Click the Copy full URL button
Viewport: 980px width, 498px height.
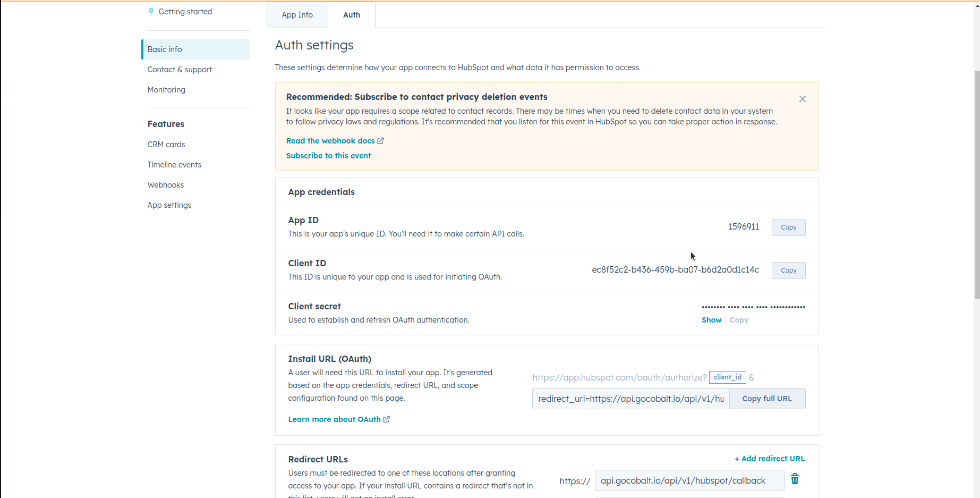(767, 398)
